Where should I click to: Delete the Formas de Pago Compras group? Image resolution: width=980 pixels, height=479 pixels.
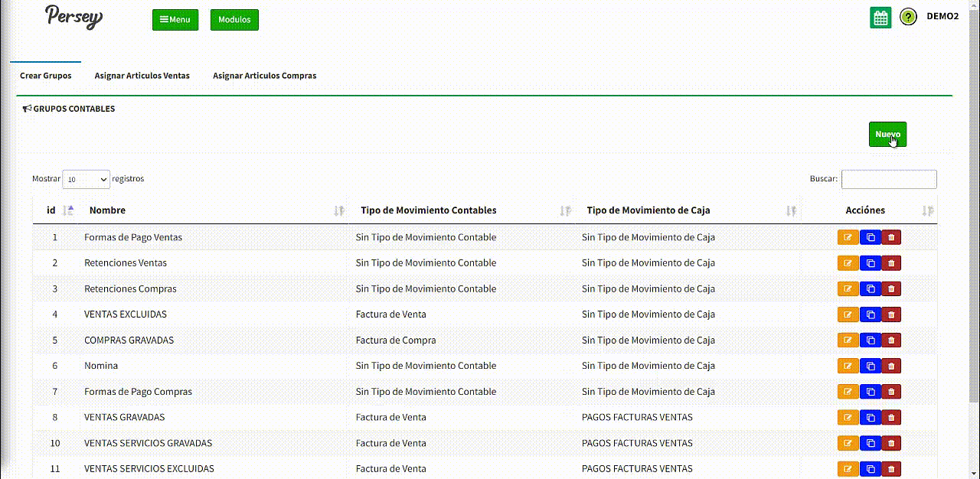[891, 392]
